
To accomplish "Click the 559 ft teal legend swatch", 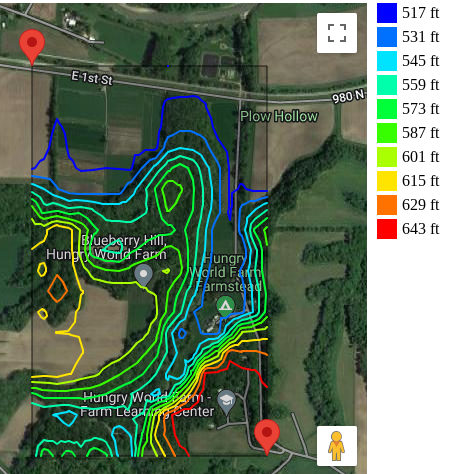I will tap(387, 85).
